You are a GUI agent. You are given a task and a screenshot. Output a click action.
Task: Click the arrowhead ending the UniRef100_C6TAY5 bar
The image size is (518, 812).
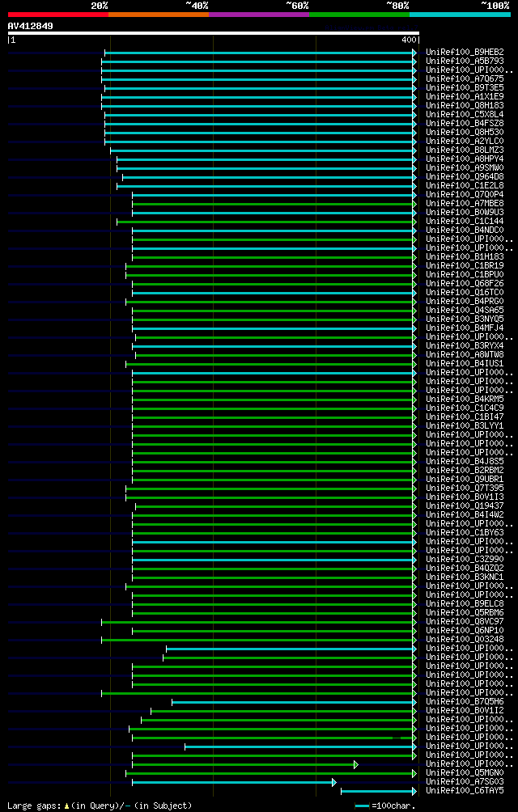[414, 791]
